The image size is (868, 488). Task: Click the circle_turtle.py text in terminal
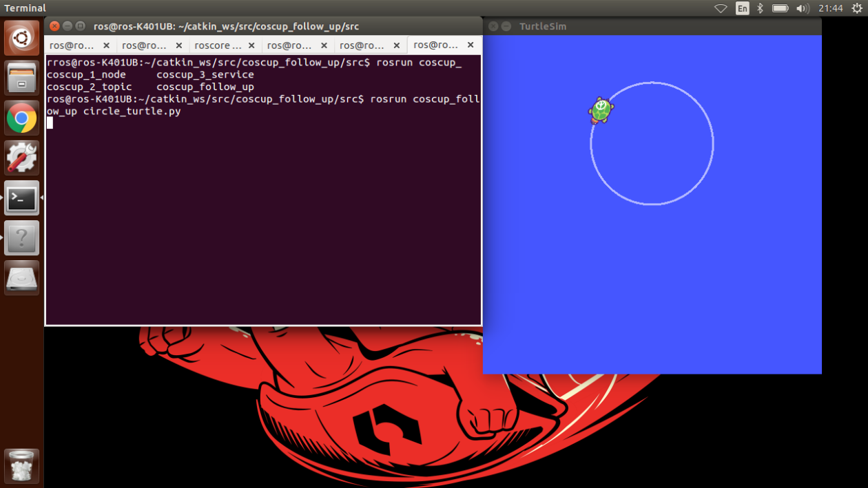(x=132, y=112)
